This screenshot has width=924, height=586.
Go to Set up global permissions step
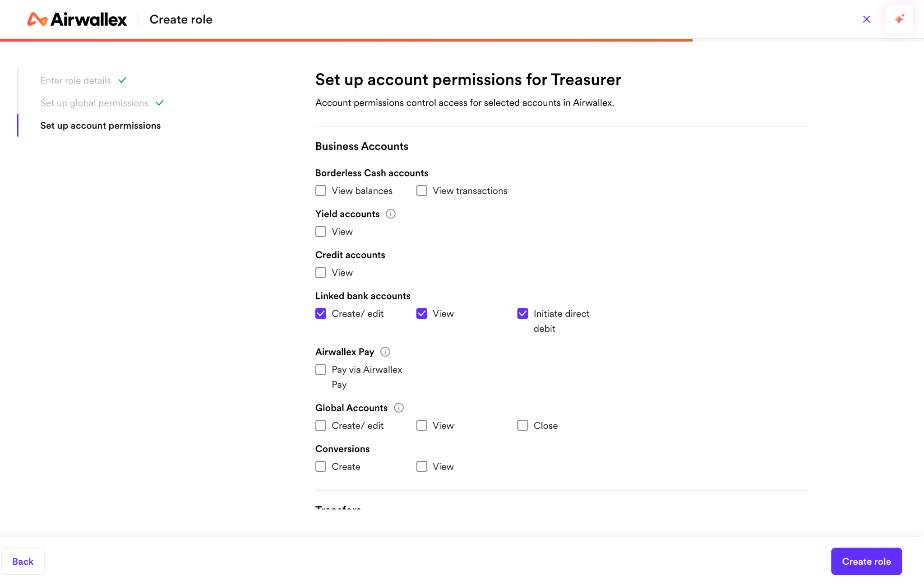[x=94, y=103]
